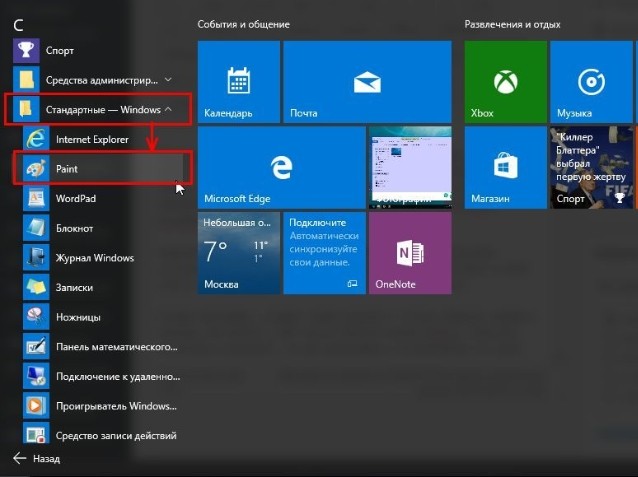Open the Xbox tile

pyautogui.click(x=506, y=82)
